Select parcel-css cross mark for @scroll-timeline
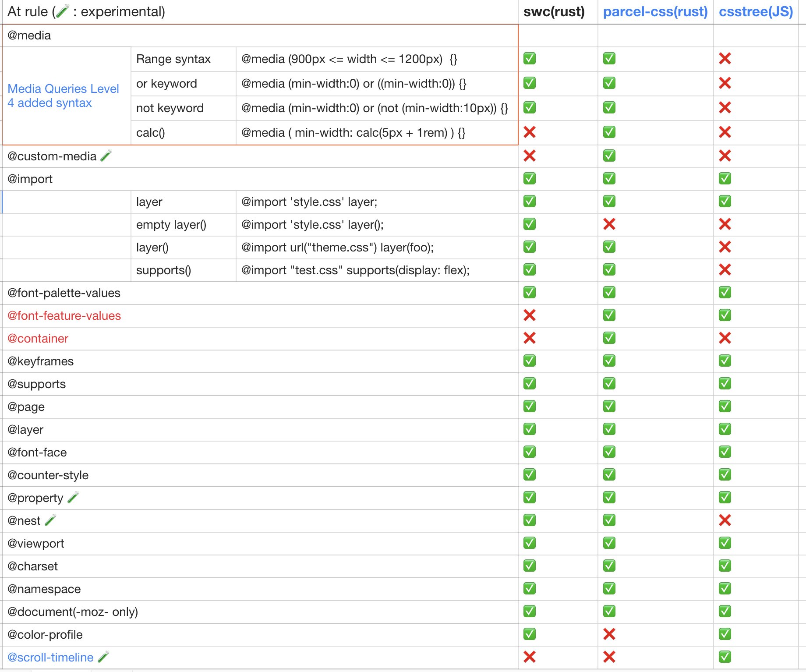The height and width of the screenshot is (672, 806). click(609, 657)
